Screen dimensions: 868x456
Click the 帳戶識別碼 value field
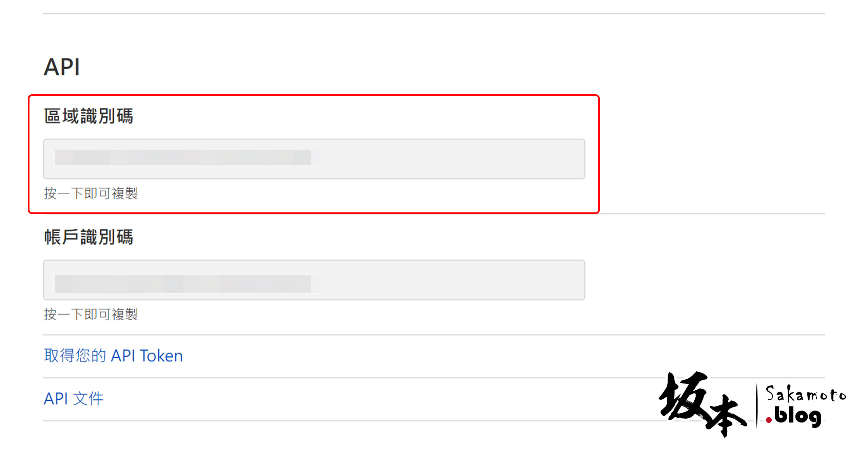[x=314, y=280]
